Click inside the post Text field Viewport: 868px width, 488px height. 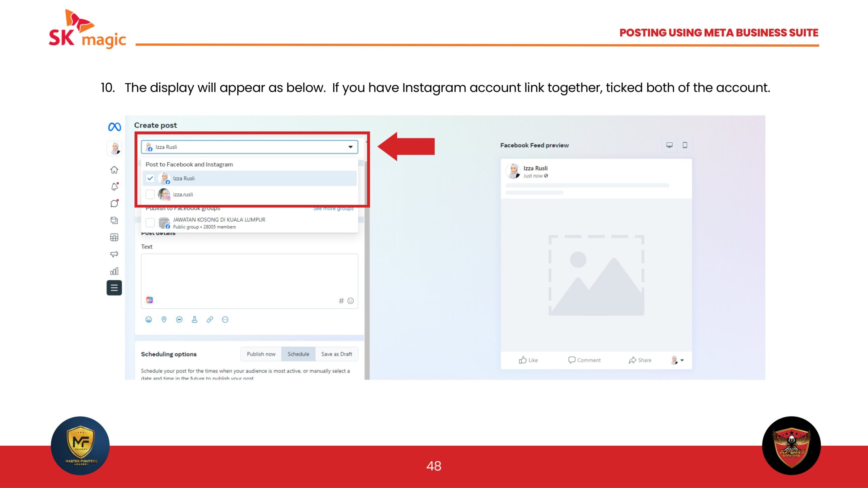(249, 274)
